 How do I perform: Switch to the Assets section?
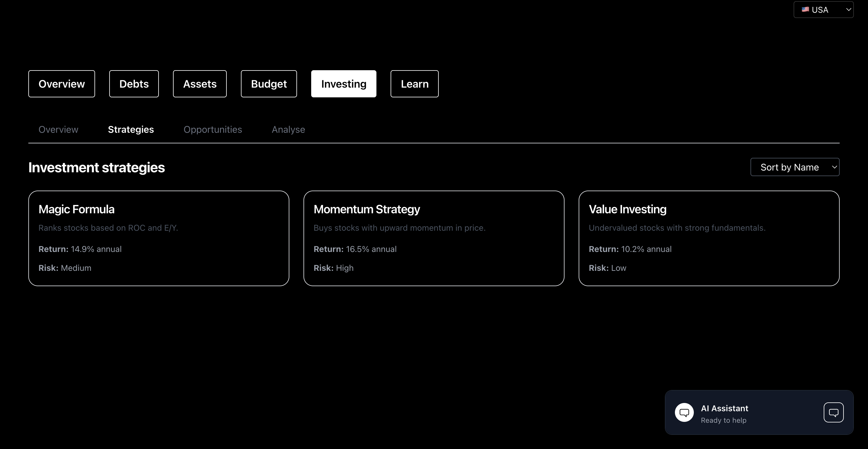pyautogui.click(x=200, y=84)
